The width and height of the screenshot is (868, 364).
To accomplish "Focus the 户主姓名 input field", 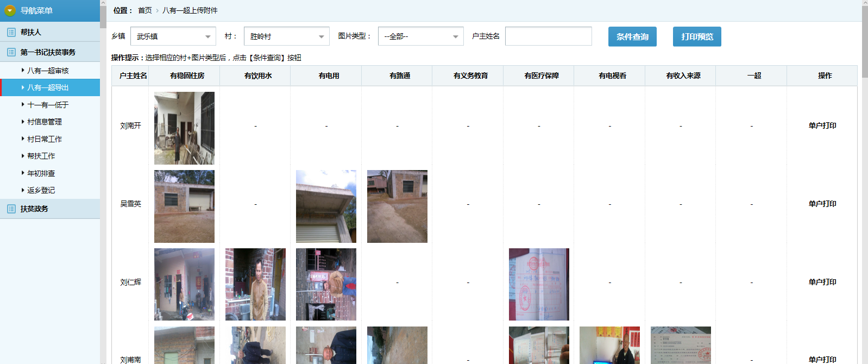I will point(549,36).
